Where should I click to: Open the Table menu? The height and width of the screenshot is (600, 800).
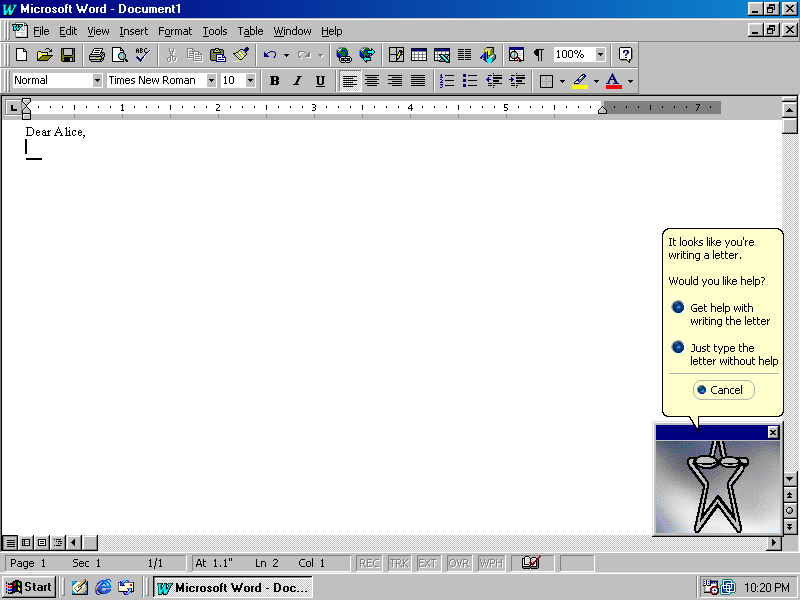tap(250, 31)
